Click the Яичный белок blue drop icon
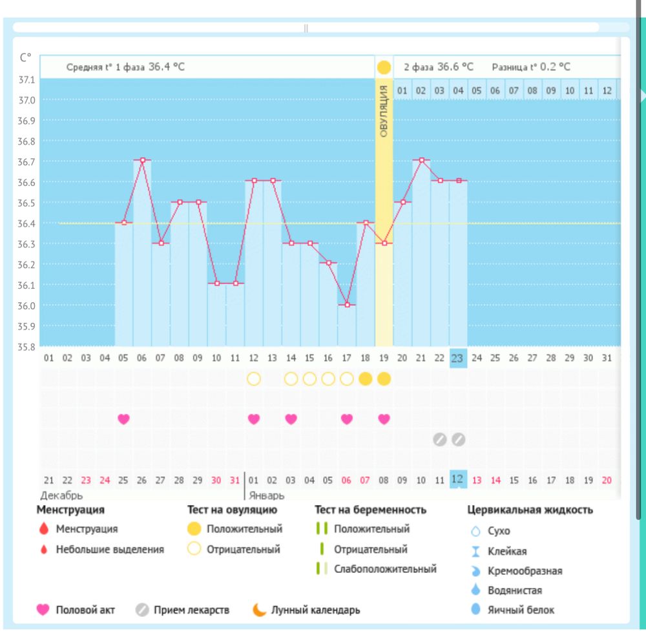 pyautogui.click(x=476, y=609)
